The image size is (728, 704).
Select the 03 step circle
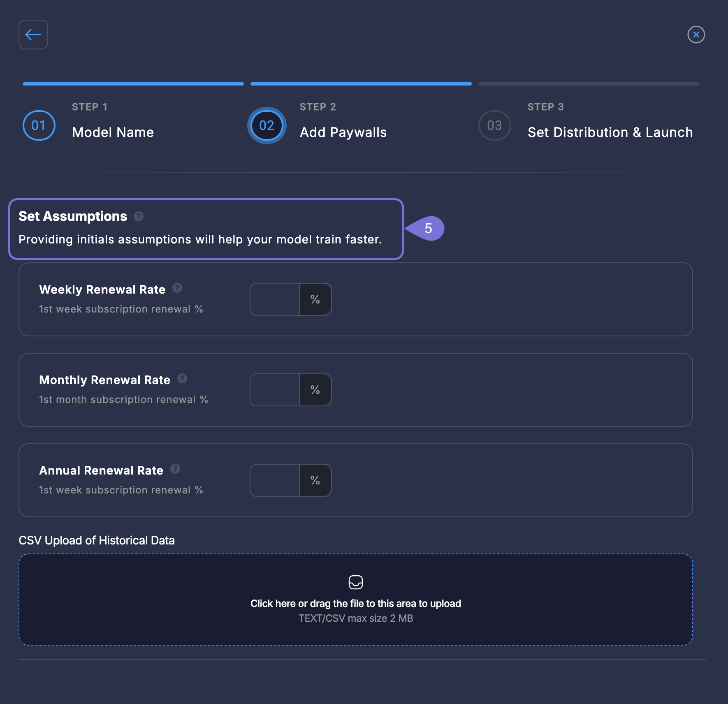[494, 125]
